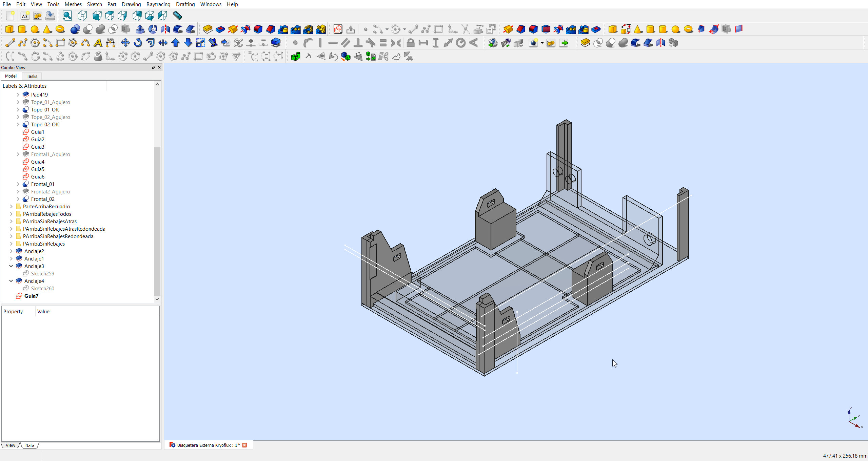Viewport: 868px width, 461px height.
Task: Activate the Draft rotate tool
Action: coord(138,43)
